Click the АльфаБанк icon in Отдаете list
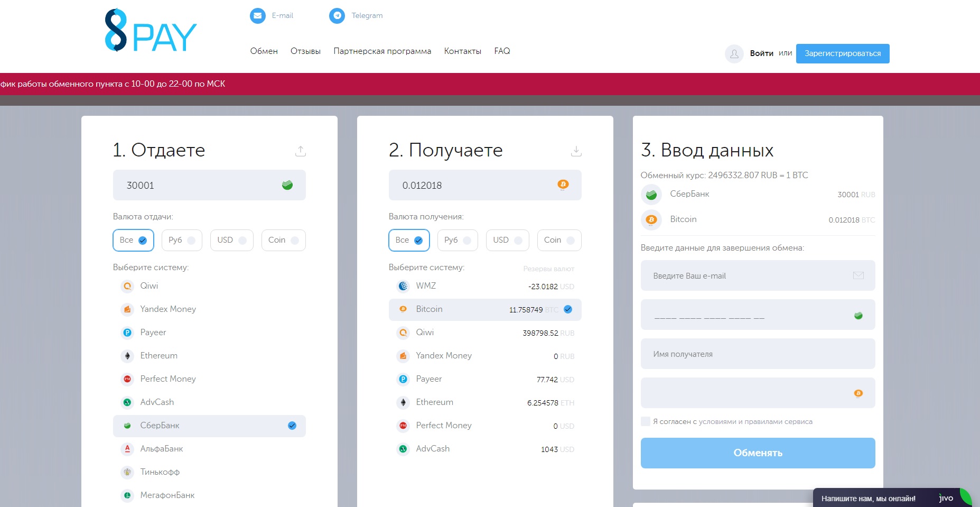Viewport: 980px width, 507px height. pos(127,449)
